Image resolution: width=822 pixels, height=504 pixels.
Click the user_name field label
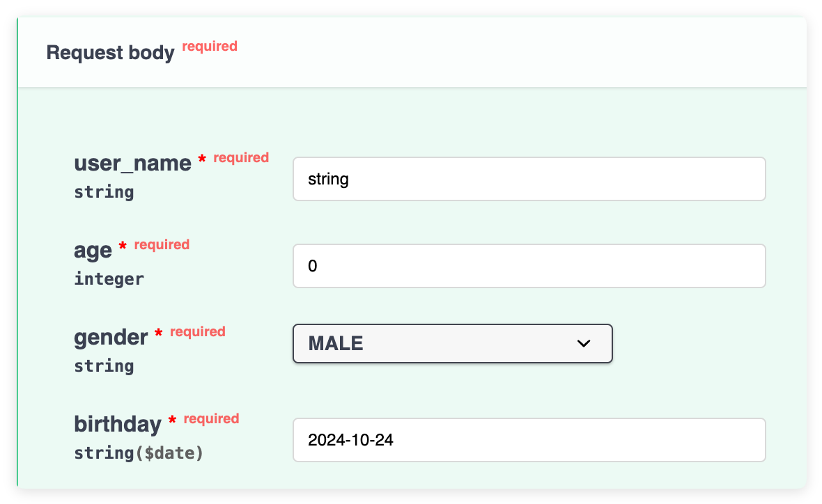132,163
